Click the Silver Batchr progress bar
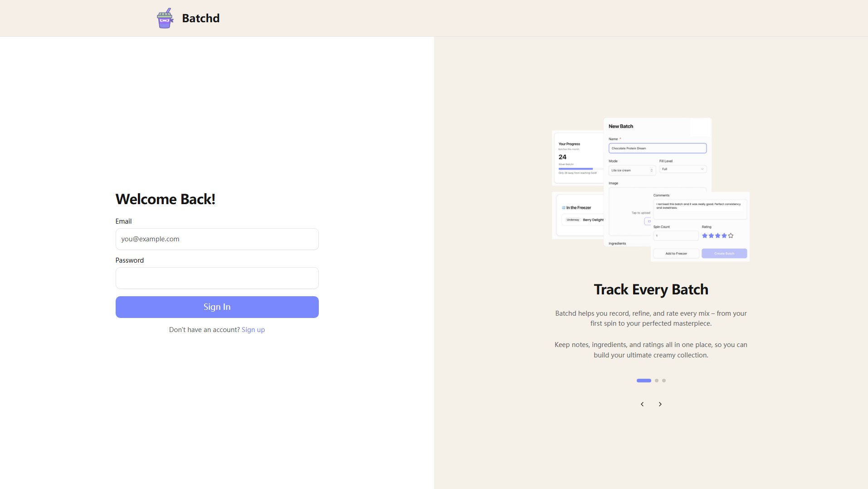 575,169
